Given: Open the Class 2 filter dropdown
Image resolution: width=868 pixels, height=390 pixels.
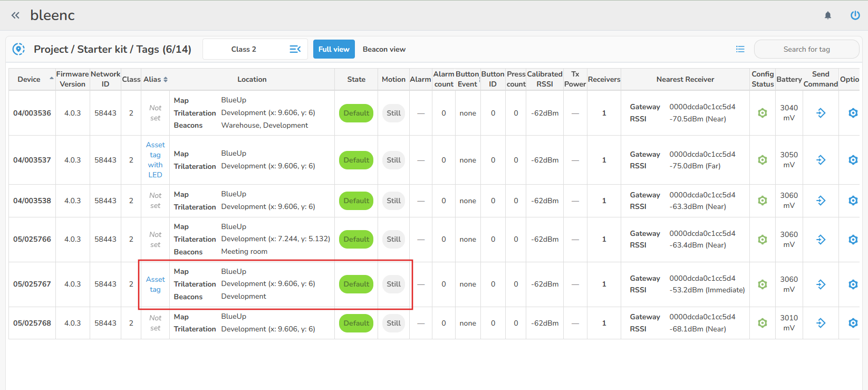Looking at the screenshot, I should click(x=255, y=49).
